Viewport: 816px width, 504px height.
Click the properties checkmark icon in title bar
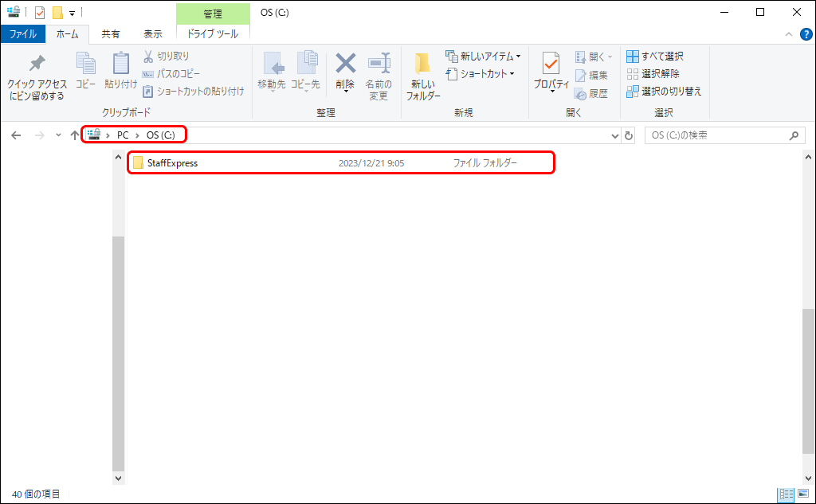(40, 12)
